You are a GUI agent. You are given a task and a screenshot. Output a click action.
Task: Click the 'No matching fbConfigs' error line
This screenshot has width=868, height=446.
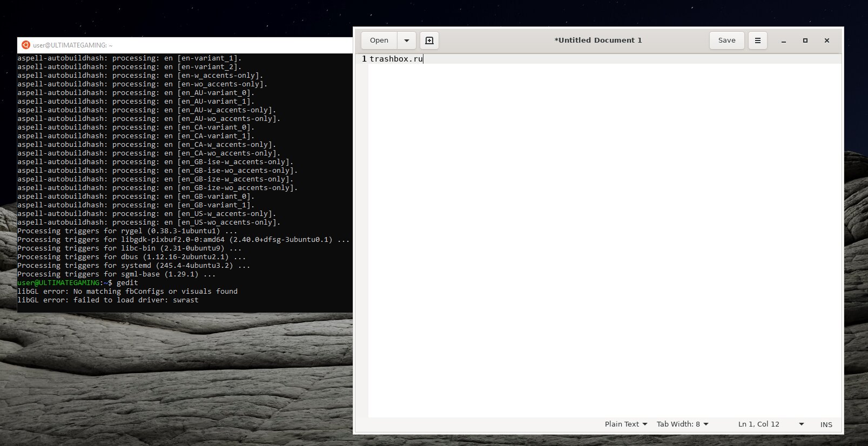[x=127, y=292]
